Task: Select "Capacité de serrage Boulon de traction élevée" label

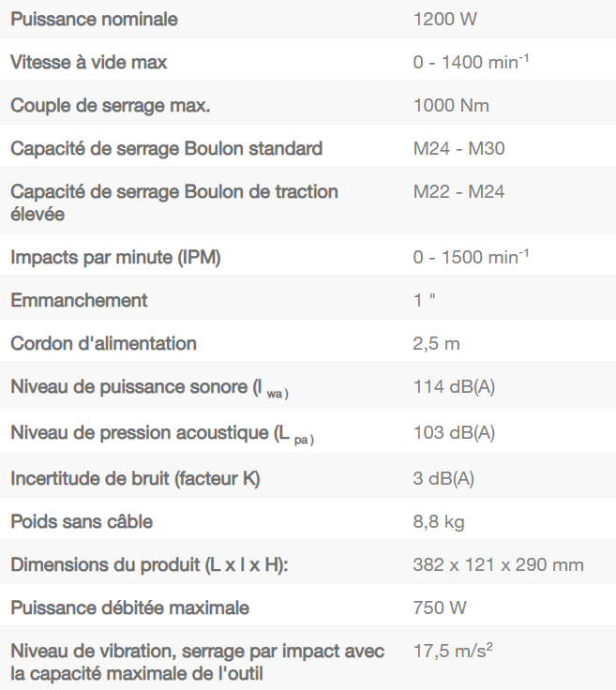Action: (174, 202)
